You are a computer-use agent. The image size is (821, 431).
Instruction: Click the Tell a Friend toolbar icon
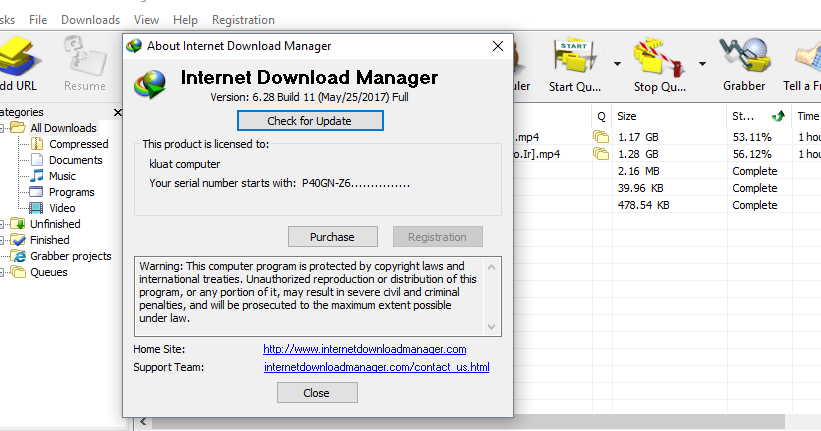(x=808, y=56)
